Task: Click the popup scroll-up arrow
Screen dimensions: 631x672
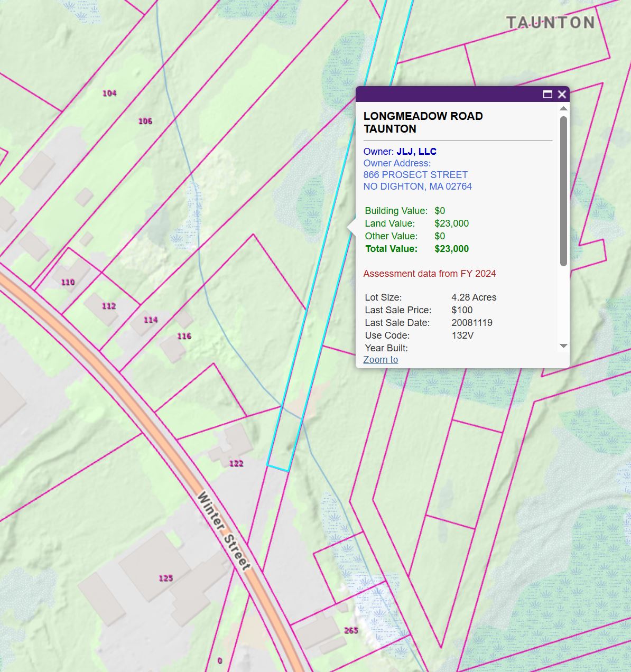Action: pyautogui.click(x=563, y=109)
